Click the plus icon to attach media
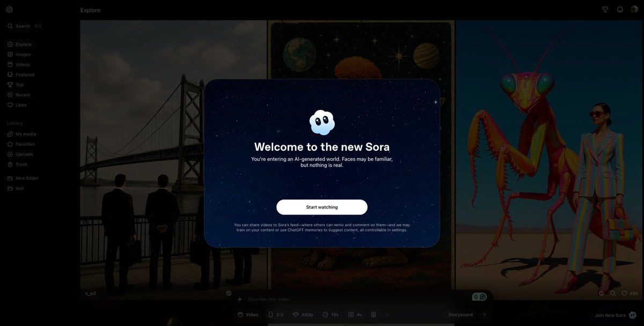Screen dimensions: 644x326 [240, 299]
